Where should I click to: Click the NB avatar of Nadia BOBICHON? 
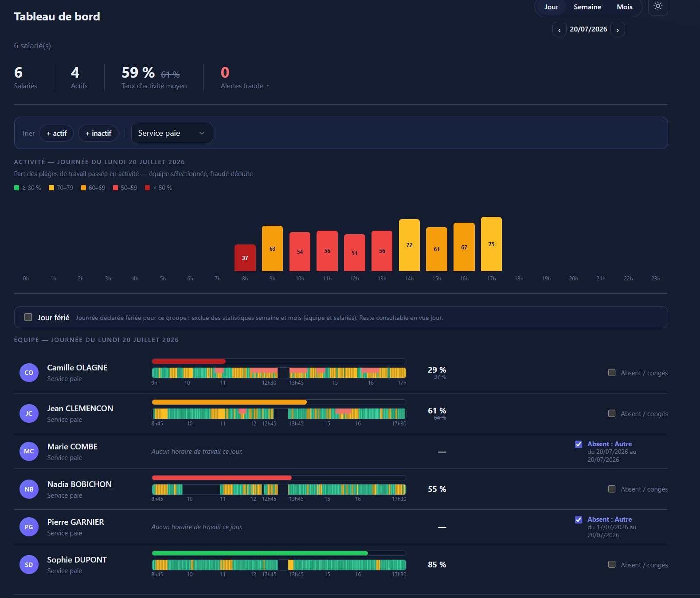pyautogui.click(x=29, y=489)
